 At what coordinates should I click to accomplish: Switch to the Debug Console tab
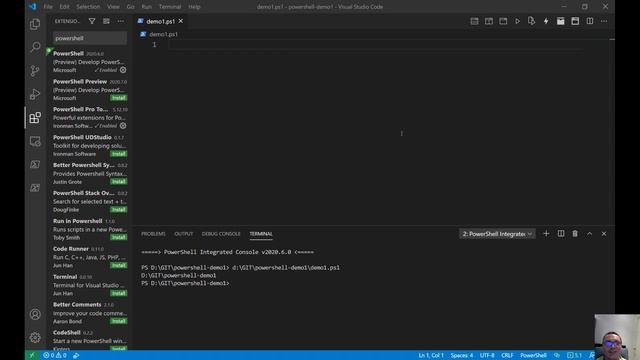click(221, 234)
